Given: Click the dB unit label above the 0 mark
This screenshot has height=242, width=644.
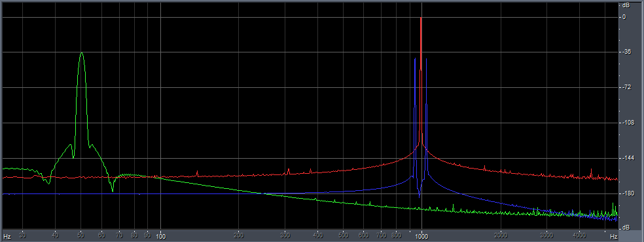Looking at the screenshot, I should point(626,5).
